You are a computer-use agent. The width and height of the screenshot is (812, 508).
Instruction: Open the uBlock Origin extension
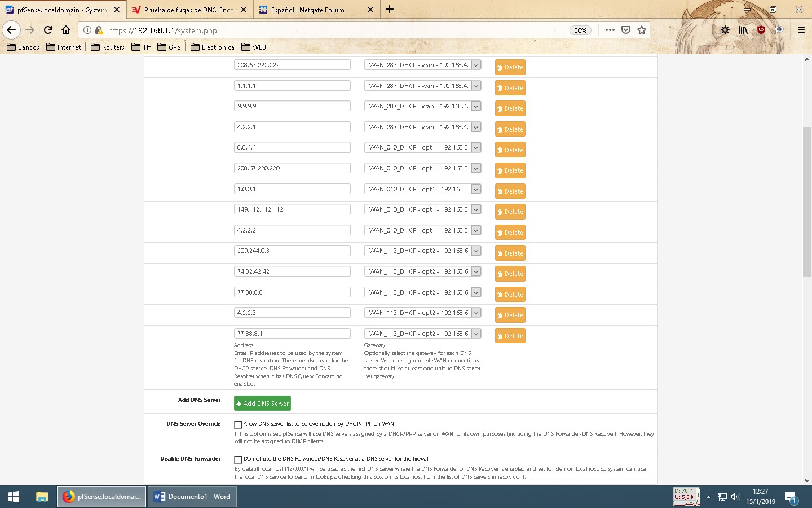761,30
